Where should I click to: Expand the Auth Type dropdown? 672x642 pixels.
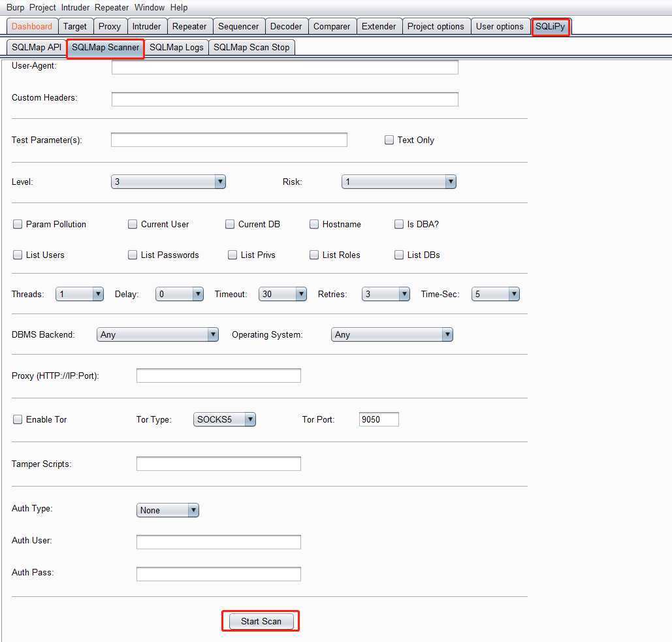click(x=168, y=511)
